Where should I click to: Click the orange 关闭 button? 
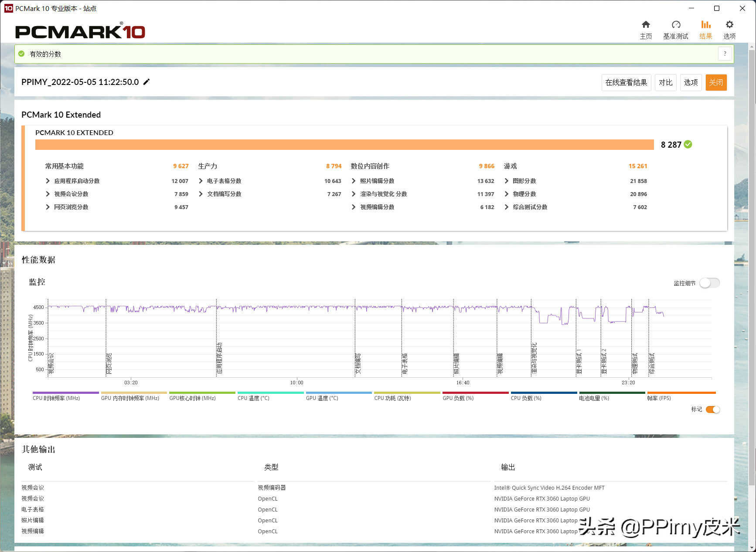click(716, 82)
